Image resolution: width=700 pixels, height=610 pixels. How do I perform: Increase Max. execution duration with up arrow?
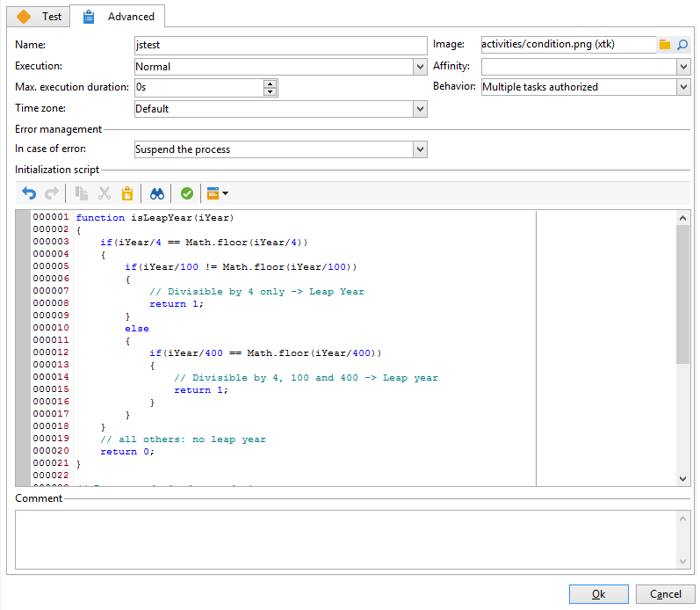pyautogui.click(x=271, y=84)
